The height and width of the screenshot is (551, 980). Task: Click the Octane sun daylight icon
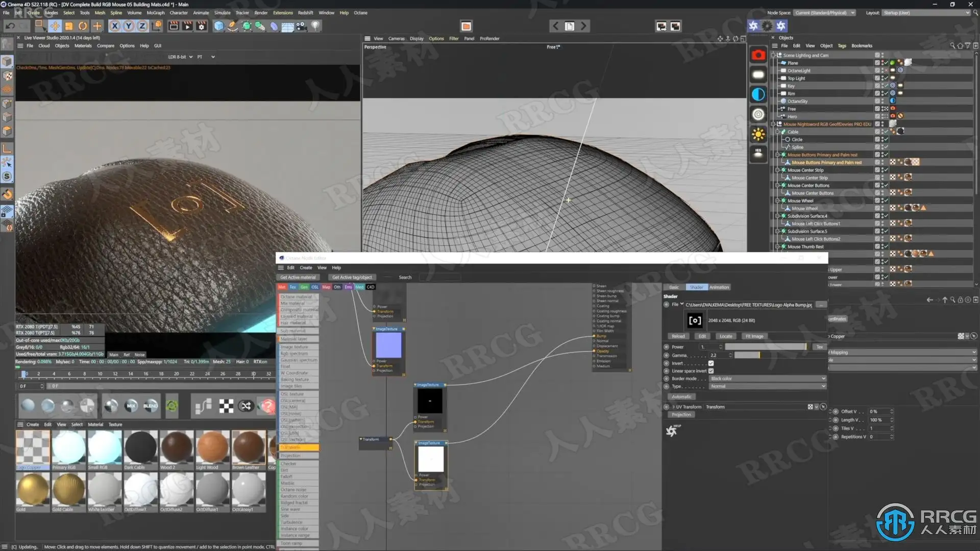point(758,134)
